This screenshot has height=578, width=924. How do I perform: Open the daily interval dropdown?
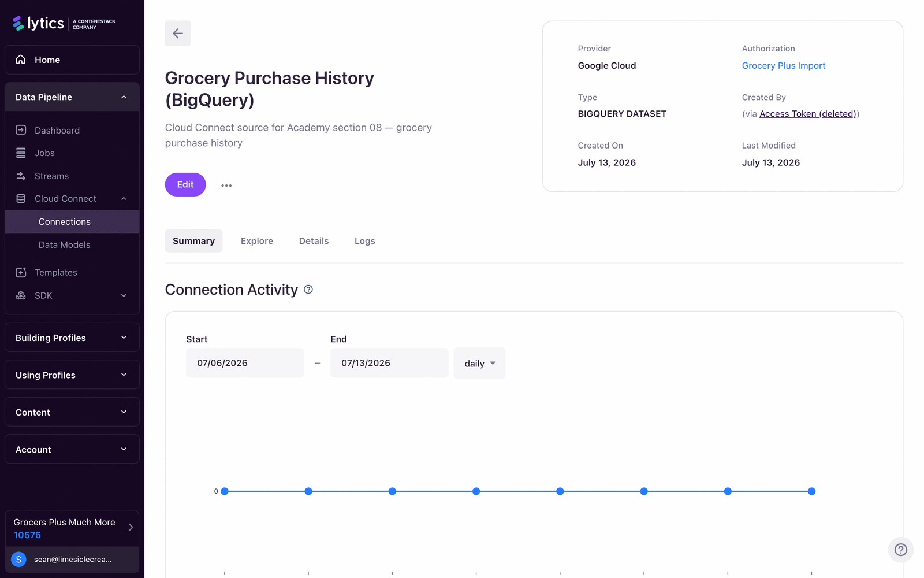pos(479,363)
